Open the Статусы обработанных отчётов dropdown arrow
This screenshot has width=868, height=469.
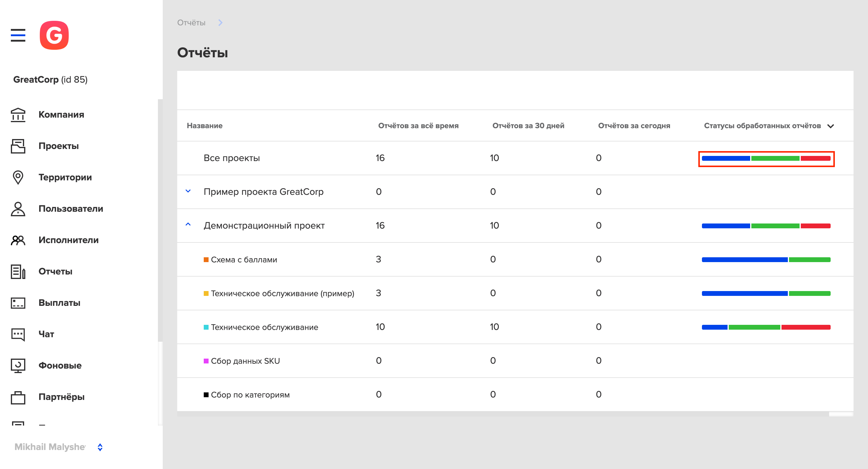(831, 126)
